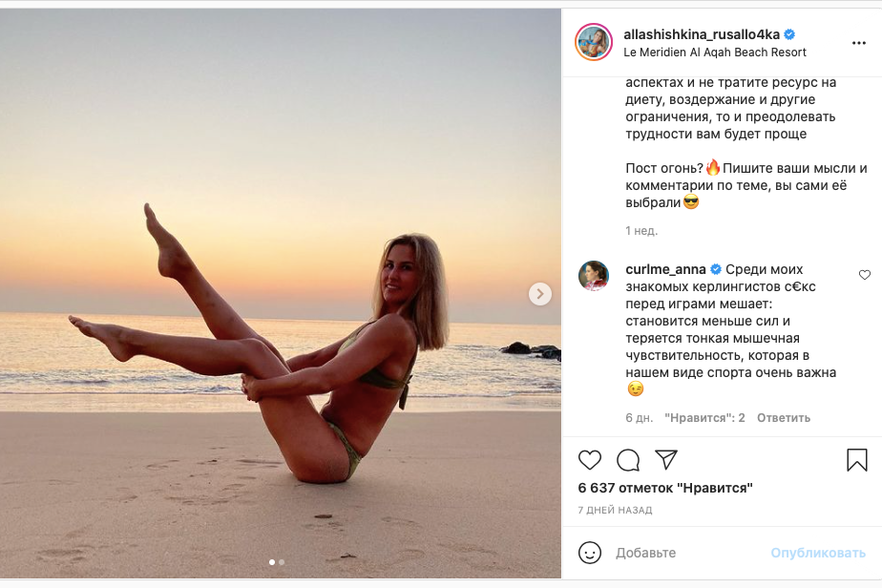Screen dimensions: 882x588
Task: Open Le Meridien Al Aqah Beach Resort location
Action: click(715, 52)
